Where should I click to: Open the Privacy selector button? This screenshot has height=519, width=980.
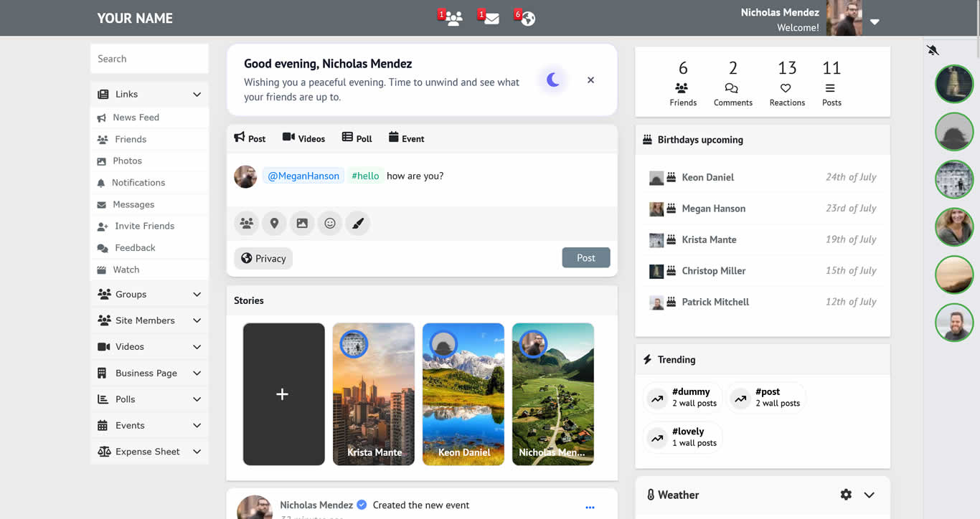[263, 258]
